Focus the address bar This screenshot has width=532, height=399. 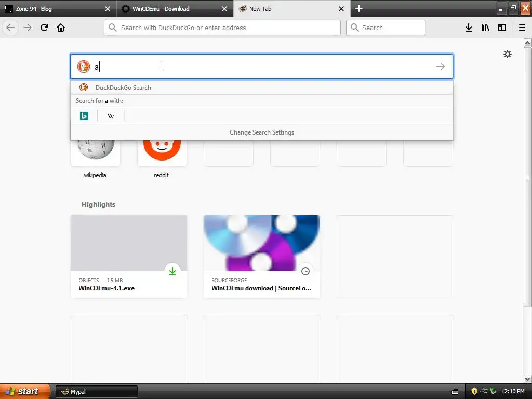pos(222,28)
